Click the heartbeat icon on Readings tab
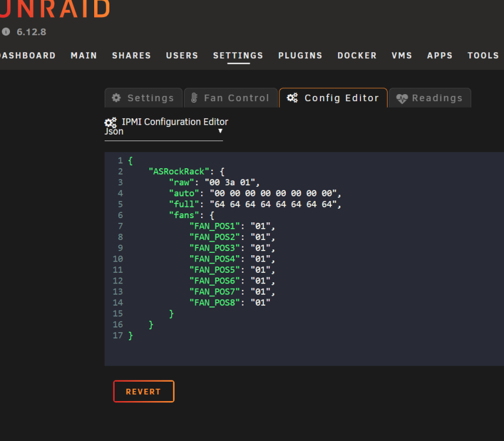Viewport: 504px width, 441px height. [x=402, y=98]
